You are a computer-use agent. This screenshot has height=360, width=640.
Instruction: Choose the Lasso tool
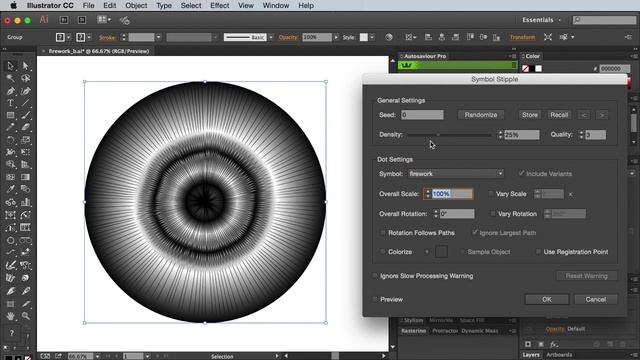(x=25, y=78)
